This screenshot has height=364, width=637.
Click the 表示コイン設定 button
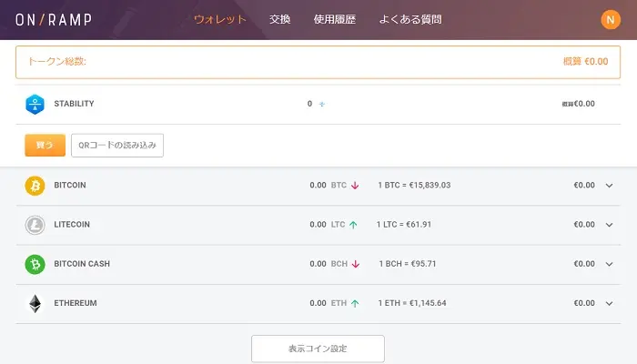click(x=318, y=349)
